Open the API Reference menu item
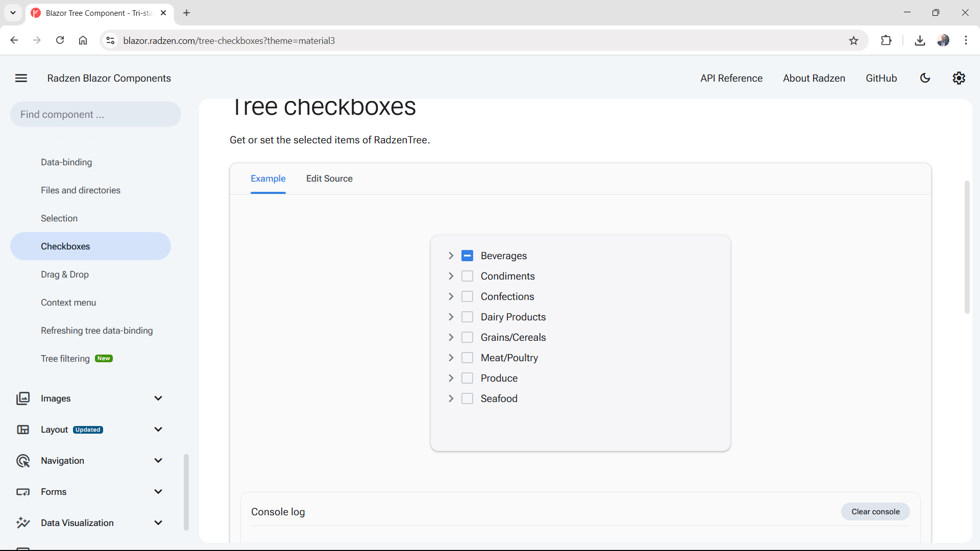Viewport: 980px width, 551px height. coord(731,78)
